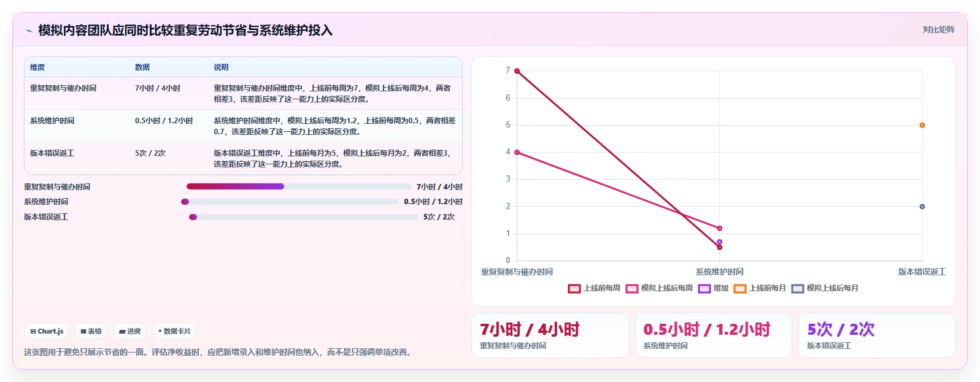Select the 系统维护时间 table row label

52,121
